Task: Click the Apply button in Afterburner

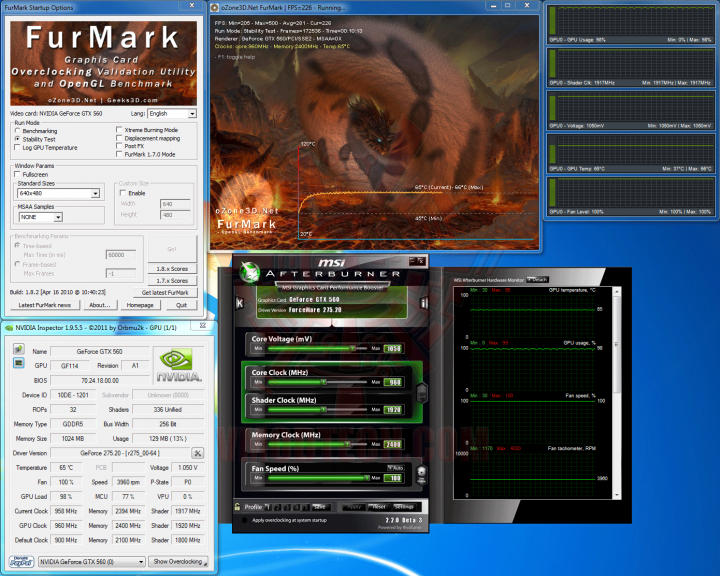Action: coord(354,507)
